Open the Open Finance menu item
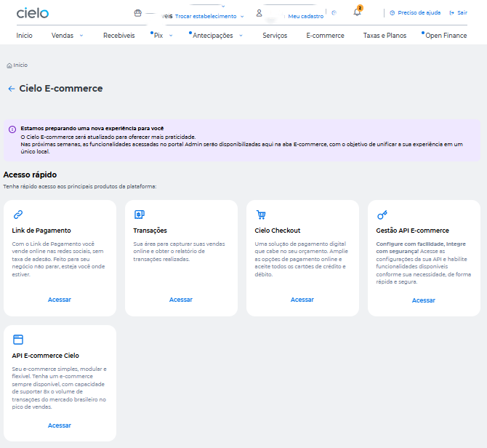 [446, 36]
